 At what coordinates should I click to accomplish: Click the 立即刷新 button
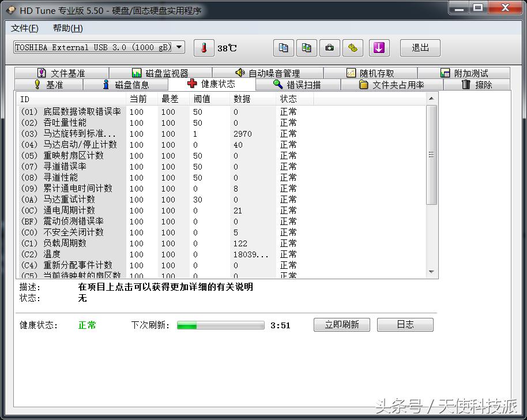point(342,324)
